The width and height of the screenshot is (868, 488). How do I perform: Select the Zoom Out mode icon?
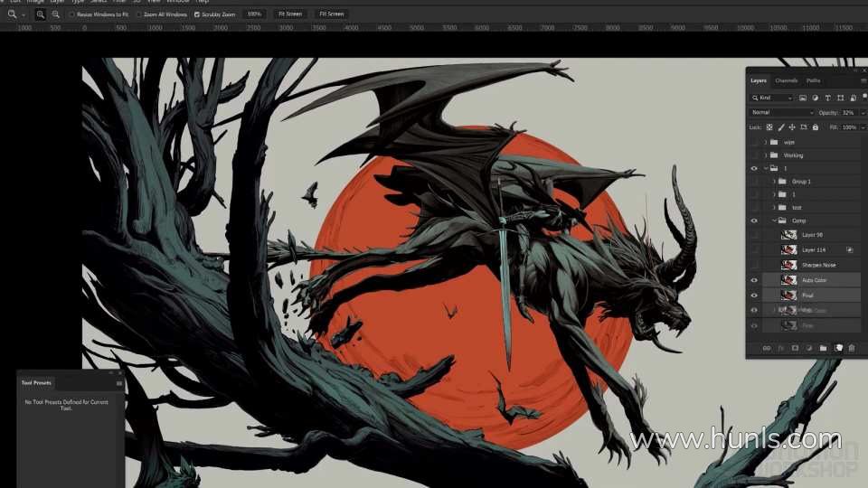[57, 14]
